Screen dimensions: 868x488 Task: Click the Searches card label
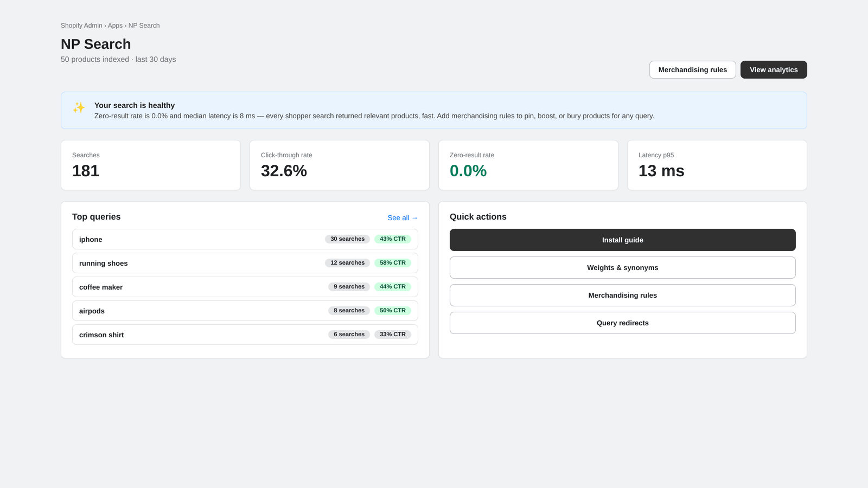point(86,155)
